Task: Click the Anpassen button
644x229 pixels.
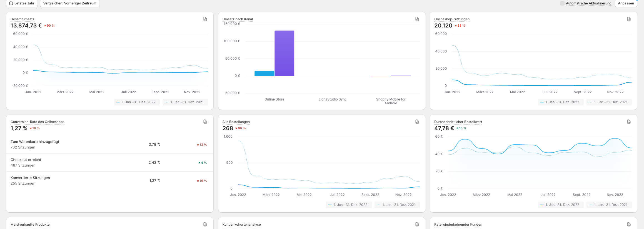Action: (x=626, y=3)
